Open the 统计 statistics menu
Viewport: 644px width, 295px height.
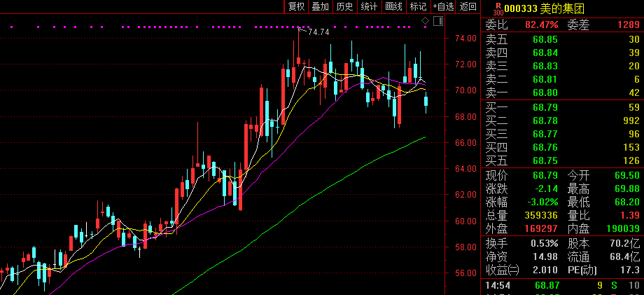point(369,6)
